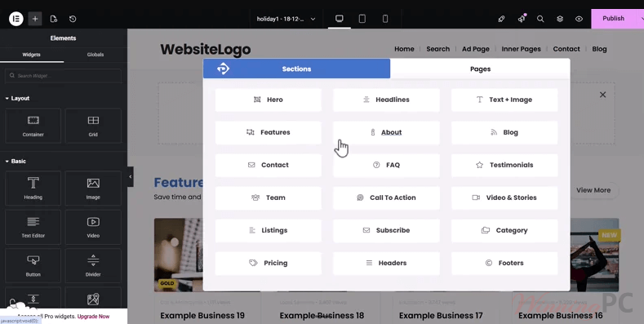Choose the About section category
The width and height of the screenshot is (644, 324).
(x=386, y=132)
